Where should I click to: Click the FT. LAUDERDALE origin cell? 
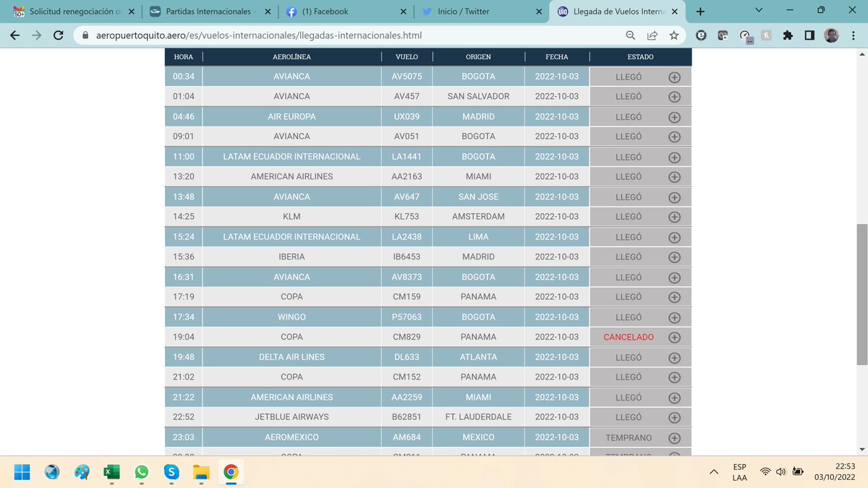coord(479,417)
